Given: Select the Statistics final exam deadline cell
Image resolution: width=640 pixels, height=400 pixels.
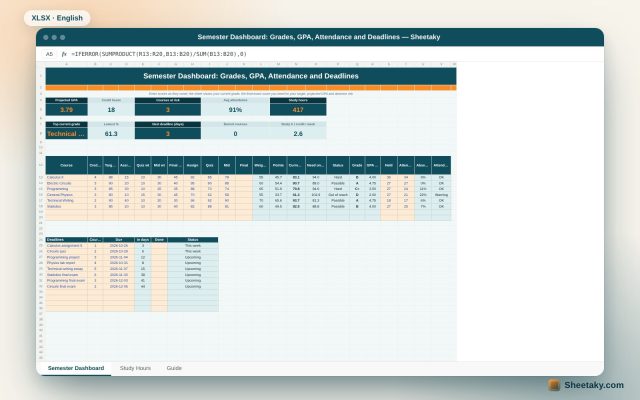Looking at the screenshot, I should tap(67, 275).
